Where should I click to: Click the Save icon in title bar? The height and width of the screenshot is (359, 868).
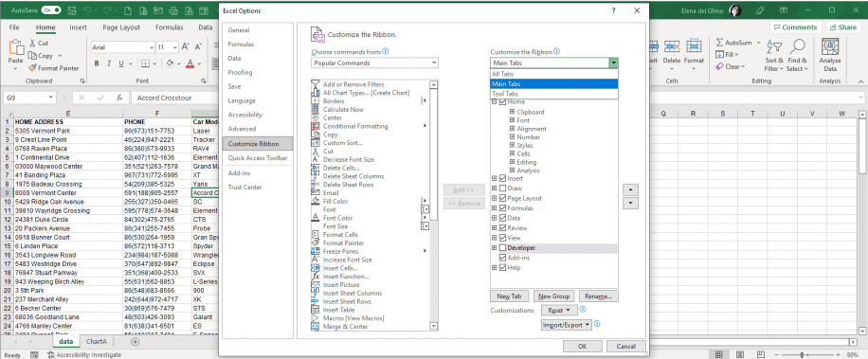[x=73, y=10]
